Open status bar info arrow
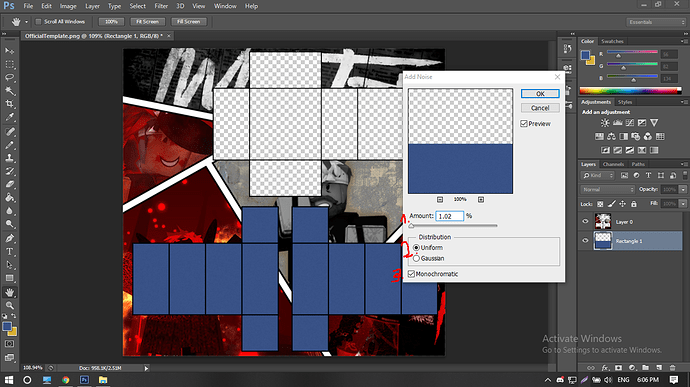This screenshot has width=690, height=387. pyautogui.click(x=146, y=368)
